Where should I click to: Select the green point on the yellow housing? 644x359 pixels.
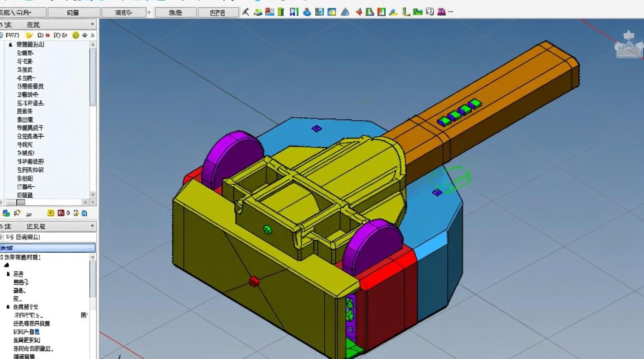tap(267, 230)
